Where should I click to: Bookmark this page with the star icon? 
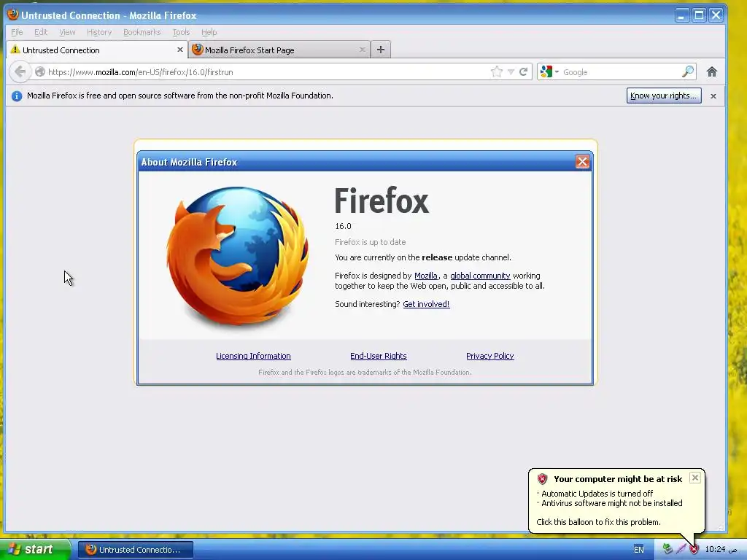[496, 72]
